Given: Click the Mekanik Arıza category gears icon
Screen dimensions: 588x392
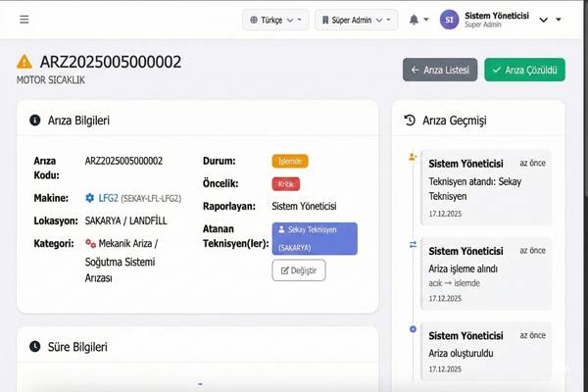Looking at the screenshot, I should 90,243.
